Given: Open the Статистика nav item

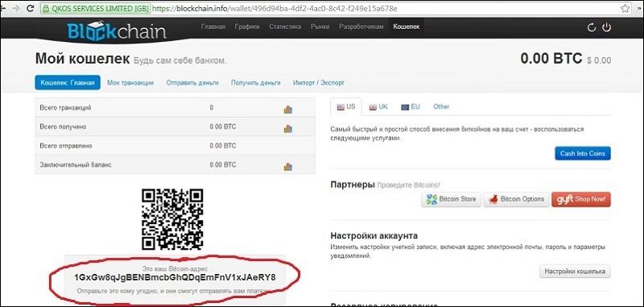Looking at the screenshot, I should (x=285, y=27).
